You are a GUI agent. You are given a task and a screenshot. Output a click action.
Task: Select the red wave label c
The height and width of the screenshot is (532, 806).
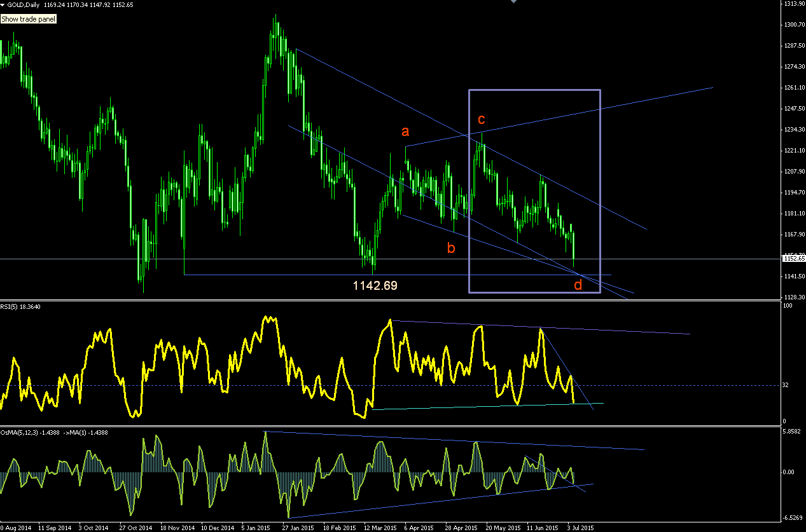click(x=482, y=119)
